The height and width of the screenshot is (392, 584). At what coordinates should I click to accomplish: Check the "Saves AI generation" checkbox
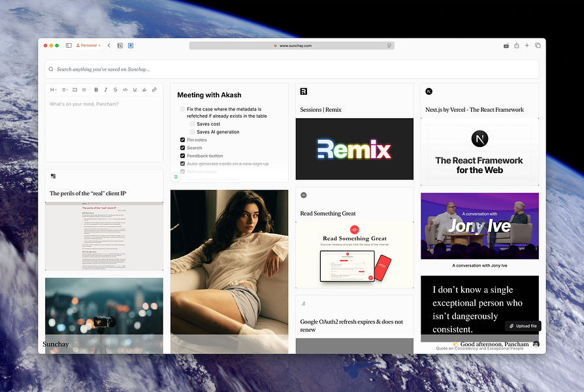[192, 132]
